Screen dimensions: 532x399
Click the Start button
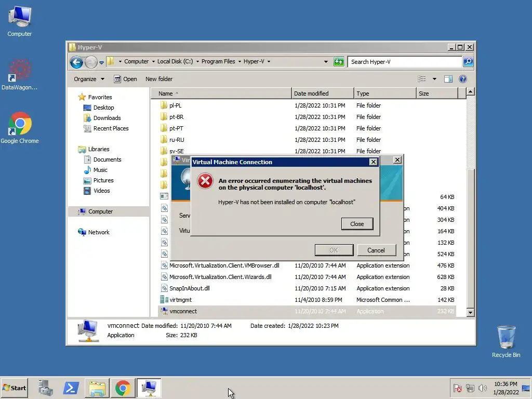coord(14,388)
